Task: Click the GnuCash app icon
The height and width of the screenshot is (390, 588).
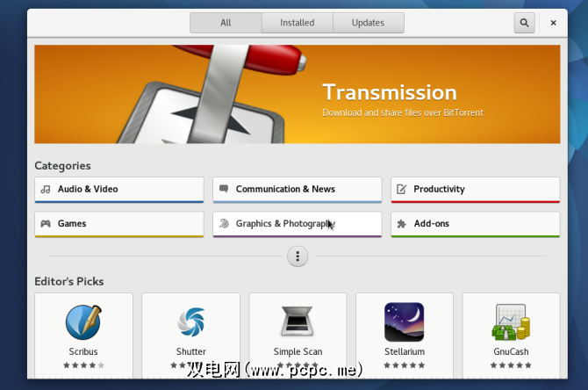Action: (x=511, y=322)
